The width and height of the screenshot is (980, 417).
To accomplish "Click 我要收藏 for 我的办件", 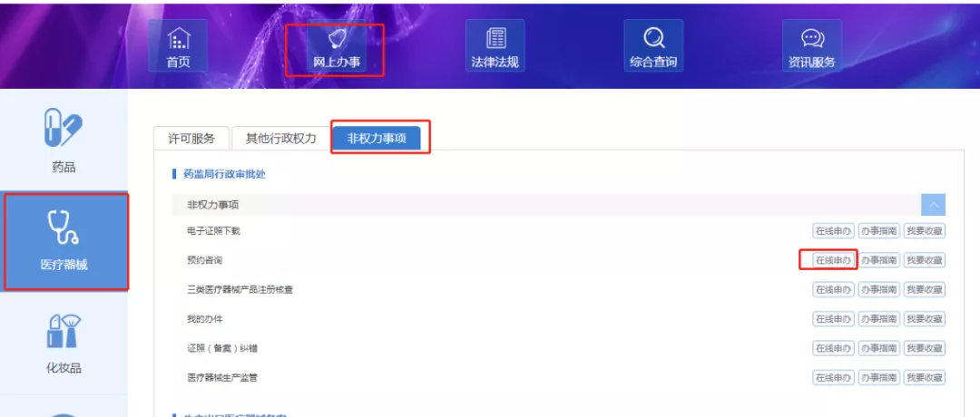I will 925,319.
